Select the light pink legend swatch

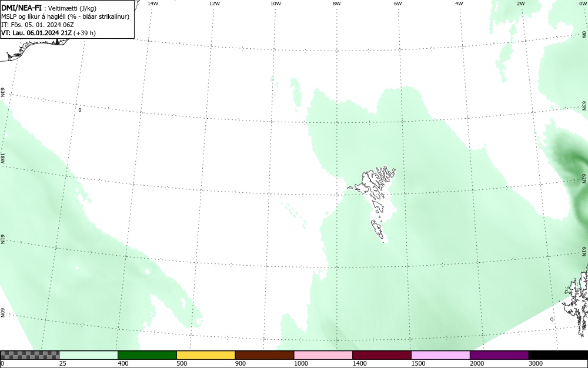(x=323, y=355)
